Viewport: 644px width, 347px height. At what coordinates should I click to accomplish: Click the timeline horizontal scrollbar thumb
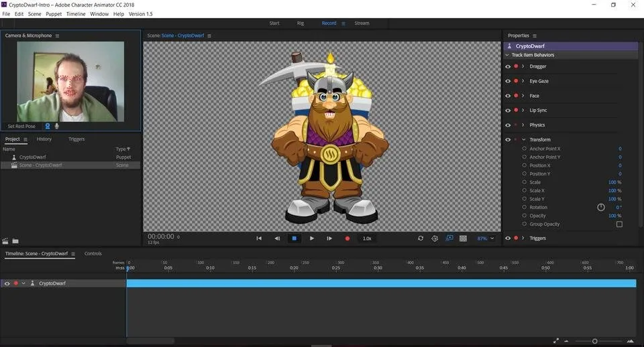click(x=150, y=341)
